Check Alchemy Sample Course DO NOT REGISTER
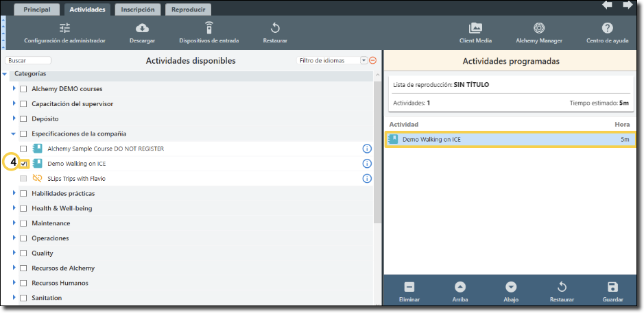 (x=24, y=149)
